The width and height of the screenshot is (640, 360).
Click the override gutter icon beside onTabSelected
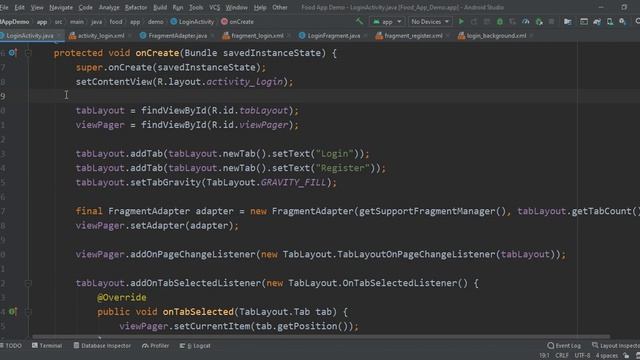coord(13,312)
